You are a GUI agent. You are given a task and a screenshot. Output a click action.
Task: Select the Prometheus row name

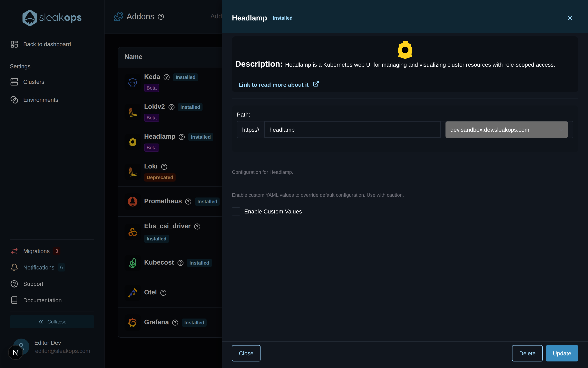click(x=163, y=201)
